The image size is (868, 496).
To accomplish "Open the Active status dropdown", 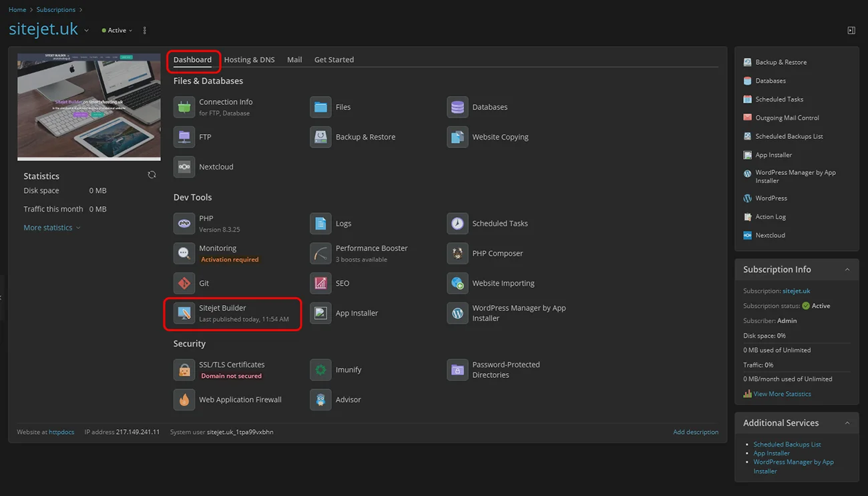I will coord(118,31).
